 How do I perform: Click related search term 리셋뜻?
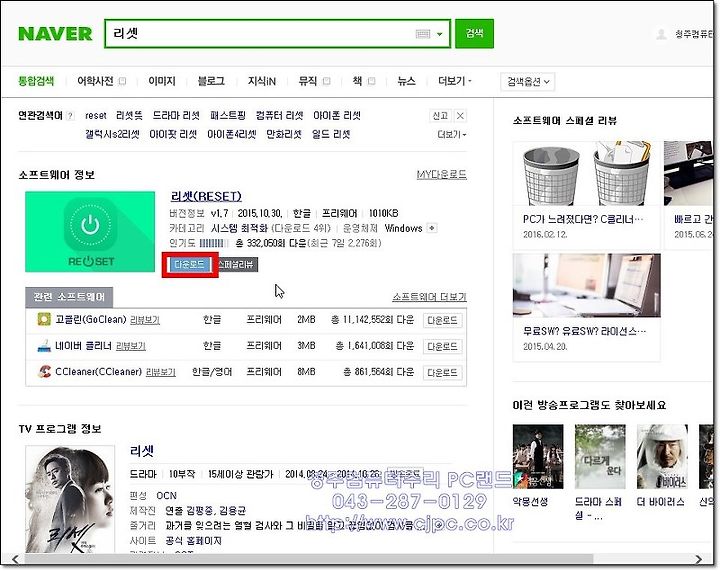(x=129, y=116)
